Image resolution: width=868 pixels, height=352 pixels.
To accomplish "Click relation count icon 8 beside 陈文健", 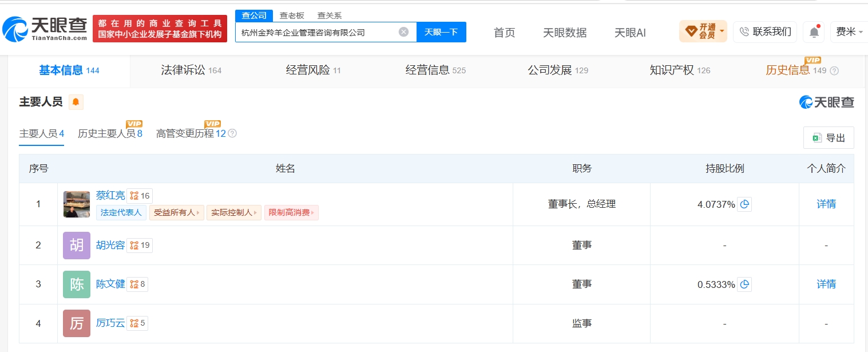I will pyautogui.click(x=137, y=284).
